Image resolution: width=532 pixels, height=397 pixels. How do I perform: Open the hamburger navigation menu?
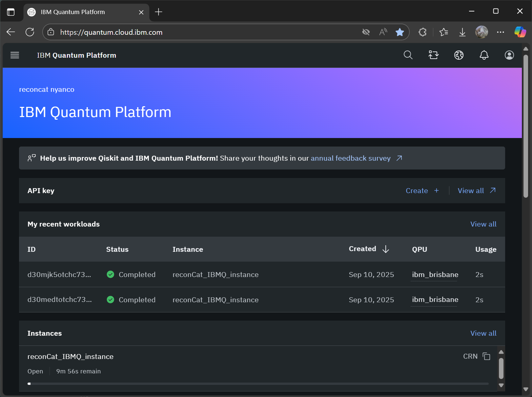click(x=15, y=55)
